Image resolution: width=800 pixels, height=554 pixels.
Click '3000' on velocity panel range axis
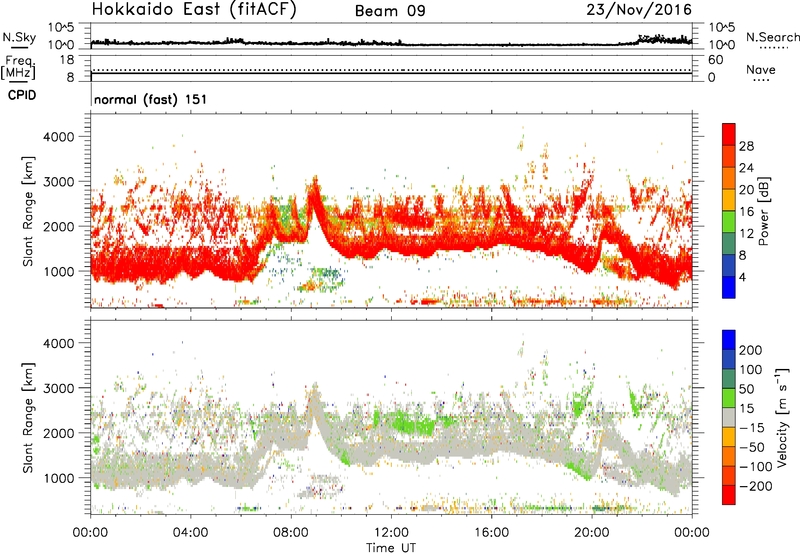pyautogui.click(x=58, y=388)
